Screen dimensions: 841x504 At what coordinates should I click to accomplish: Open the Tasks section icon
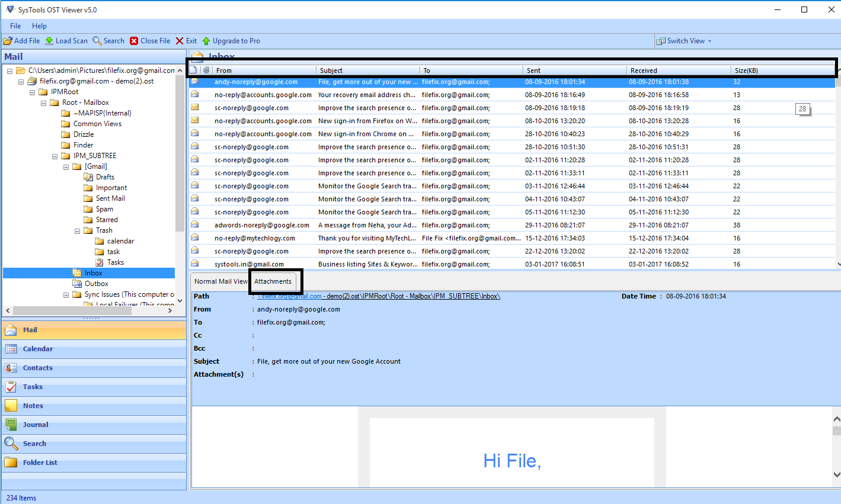11,387
